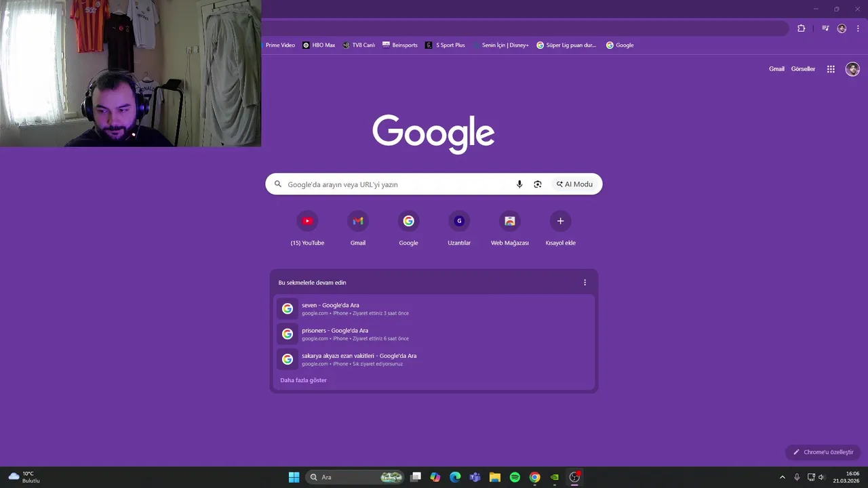Open the NVIDIA app from the taskbar

pyautogui.click(x=555, y=477)
